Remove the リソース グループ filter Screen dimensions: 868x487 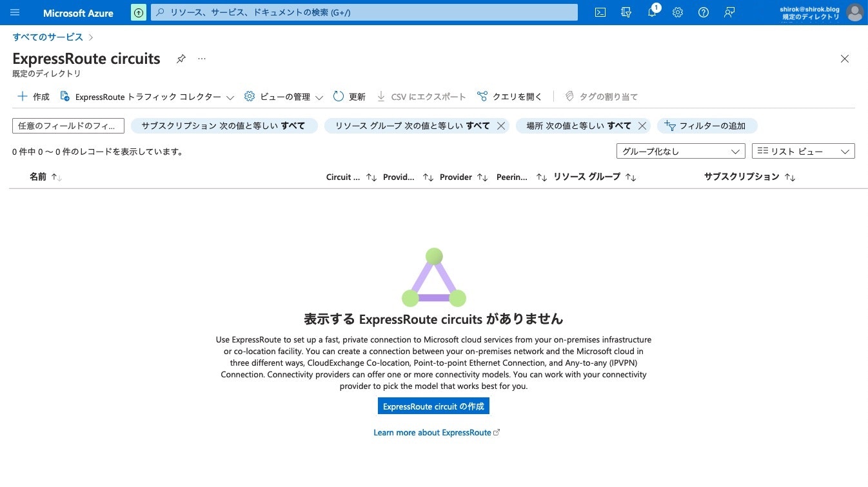(x=501, y=126)
